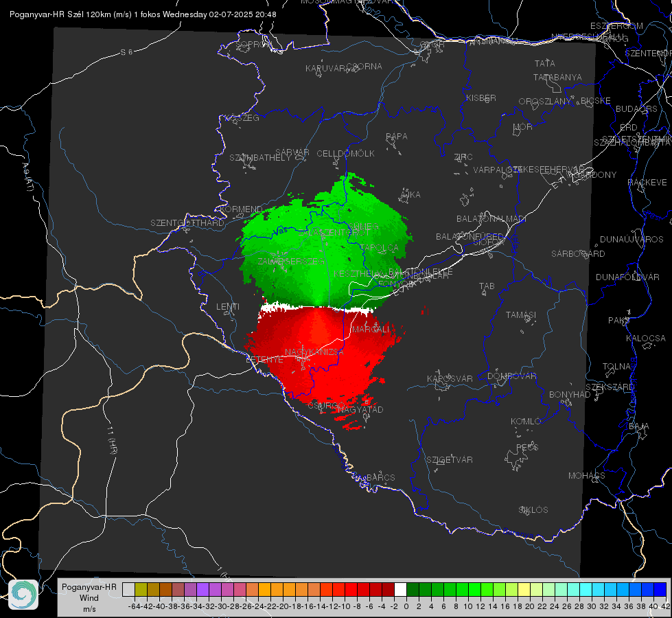Click the 'S 6' road label
The image size is (672, 618).
pyautogui.click(x=127, y=52)
